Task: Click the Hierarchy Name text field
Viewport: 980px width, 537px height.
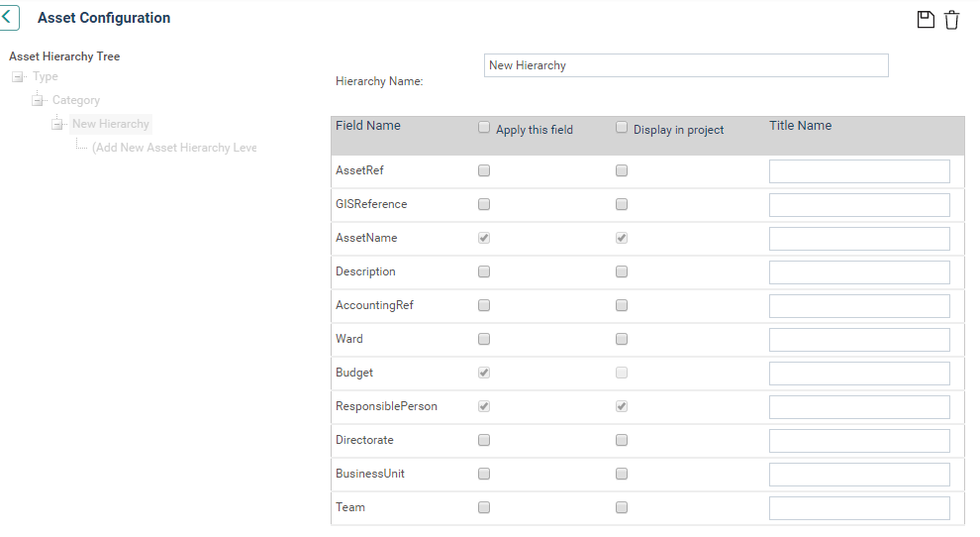Action: pos(686,65)
